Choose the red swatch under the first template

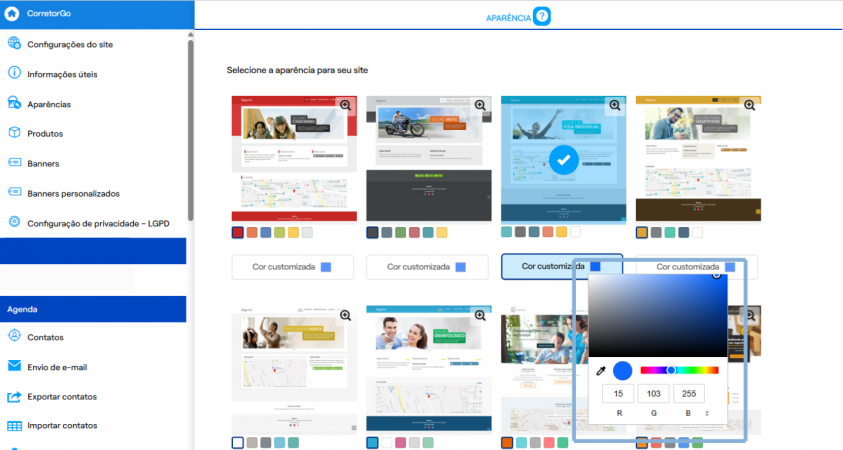point(238,233)
